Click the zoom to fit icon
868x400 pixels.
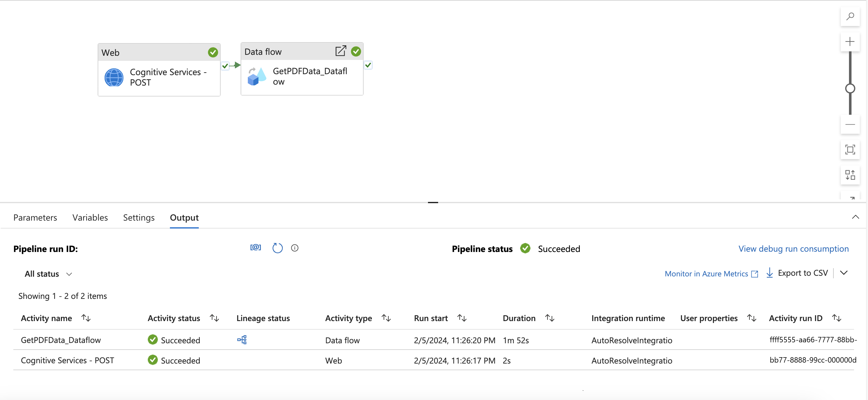pos(850,150)
